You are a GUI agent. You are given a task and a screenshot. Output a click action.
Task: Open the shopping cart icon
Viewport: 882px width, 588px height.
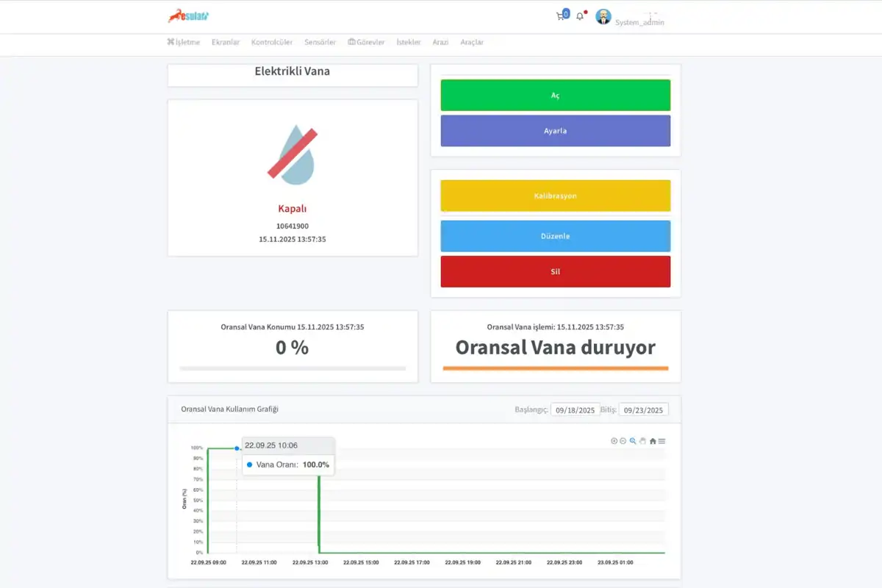pyautogui.click(x=561, y=16)
